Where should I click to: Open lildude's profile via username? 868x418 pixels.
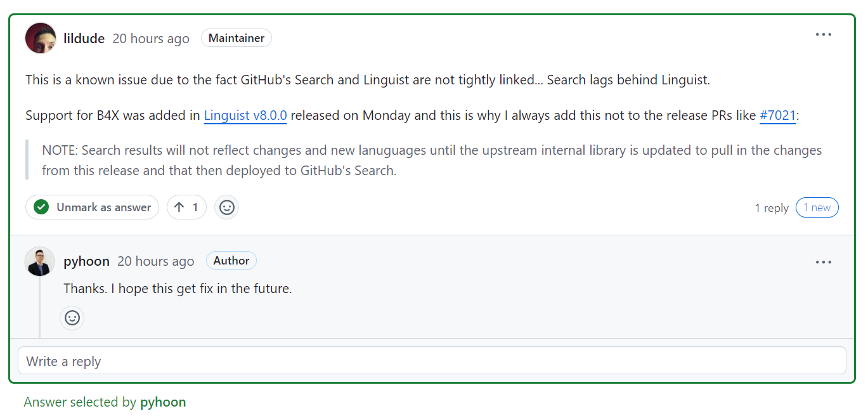tap(84, 37)
